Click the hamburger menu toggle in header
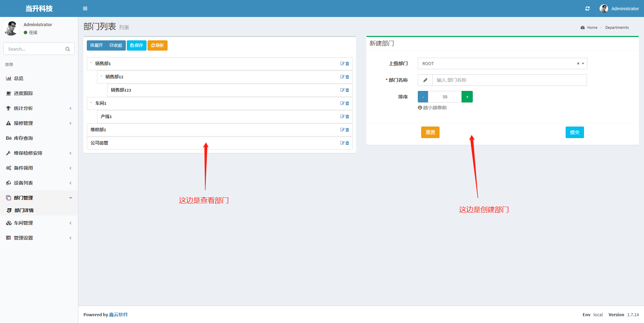 [x=85, y=8]
